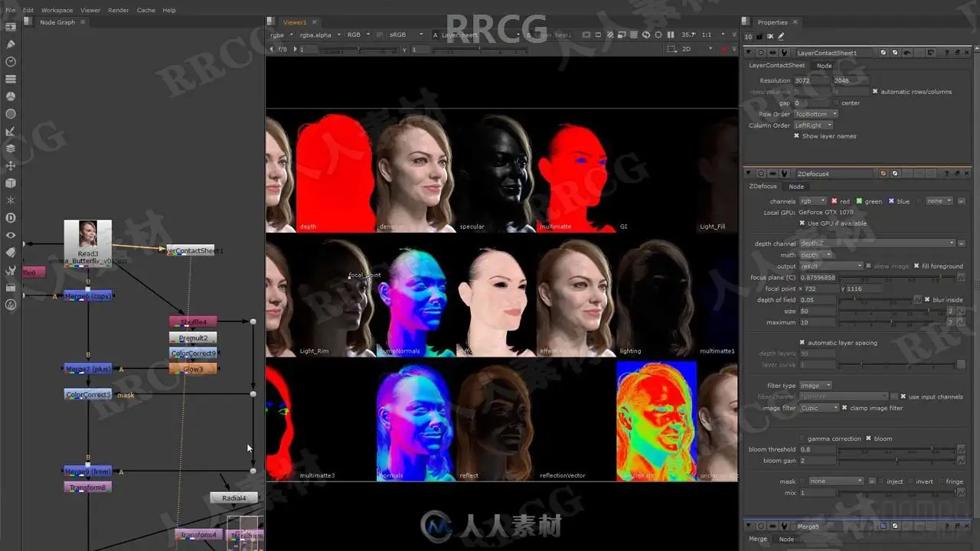The height and width of the screenshot is (551, 980).
Task: Open the ZDefocus channels rgb dropdown
Action: pyautogui.click(x=812, y=201)
